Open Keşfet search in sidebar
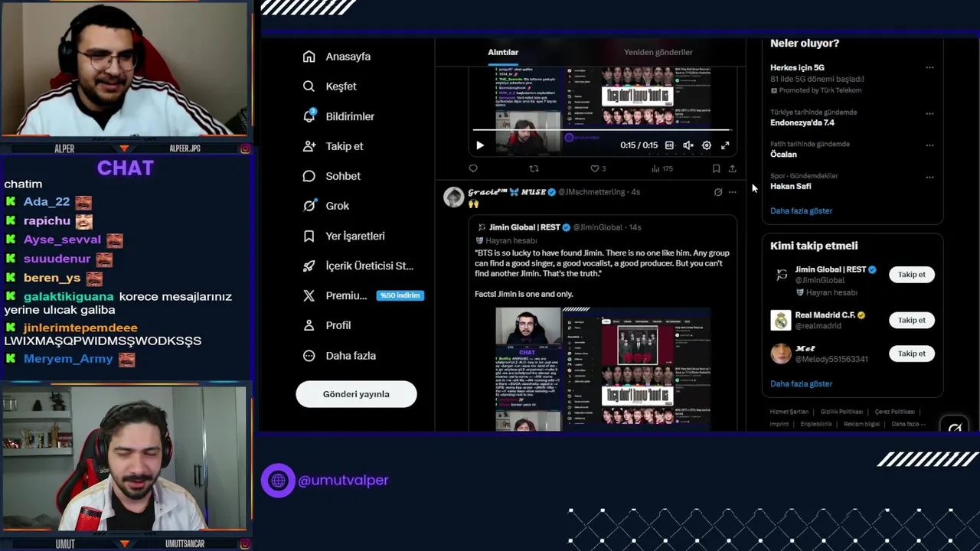Screen dimensions: 980x551 330,86
